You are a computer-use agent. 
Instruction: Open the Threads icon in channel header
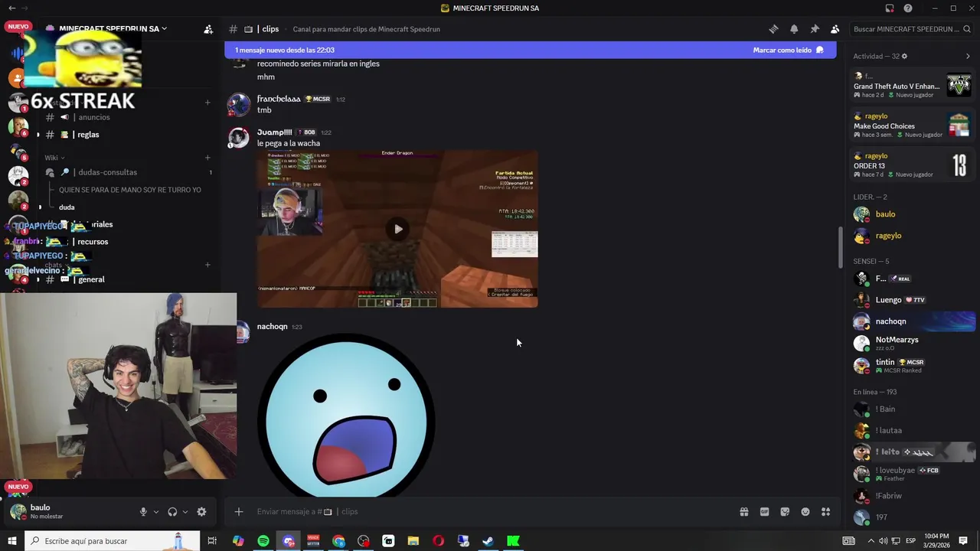[773, 29]
